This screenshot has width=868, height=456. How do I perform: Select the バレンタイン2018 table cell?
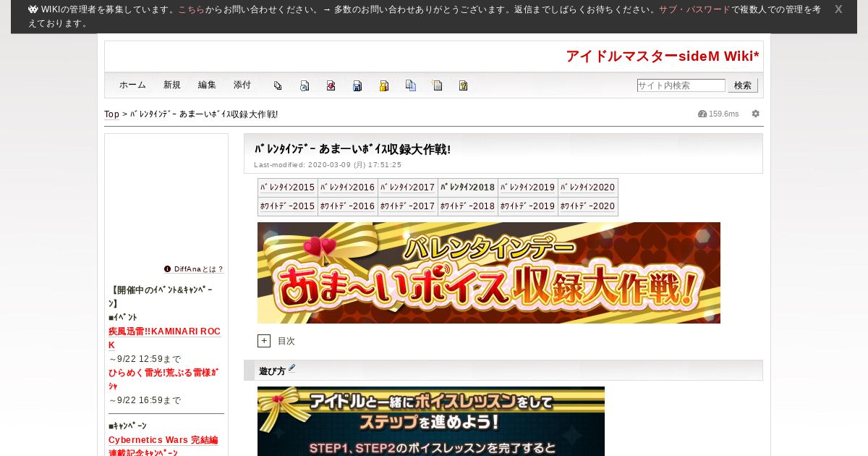tap(467, 187)
